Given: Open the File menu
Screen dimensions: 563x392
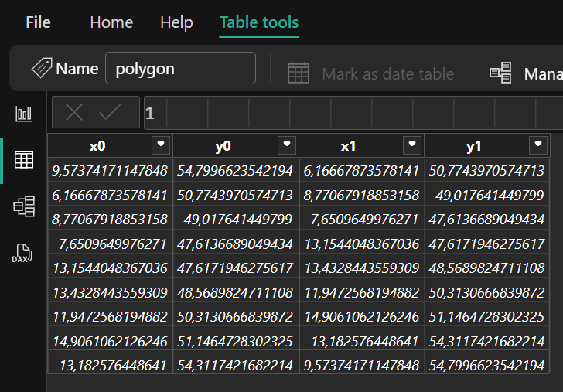Looking at the screenshot, I should pyautogui.click(x=38, y=22).
